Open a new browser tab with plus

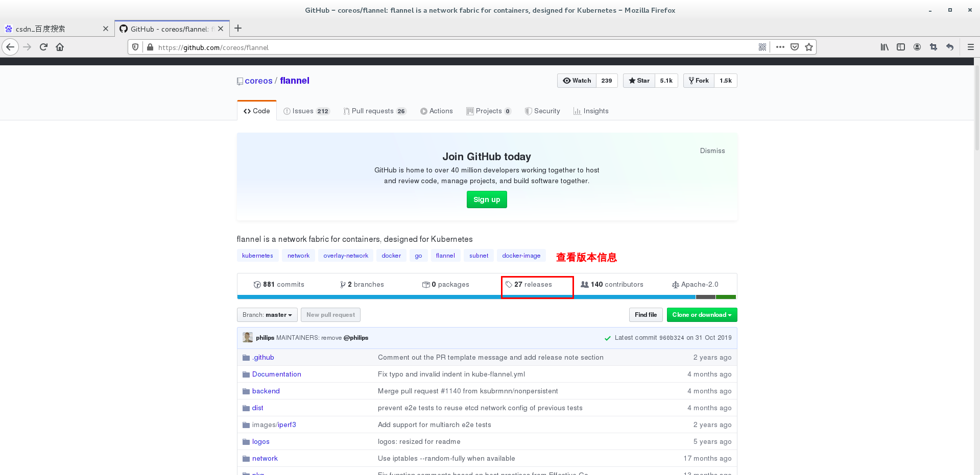point(238,29)
